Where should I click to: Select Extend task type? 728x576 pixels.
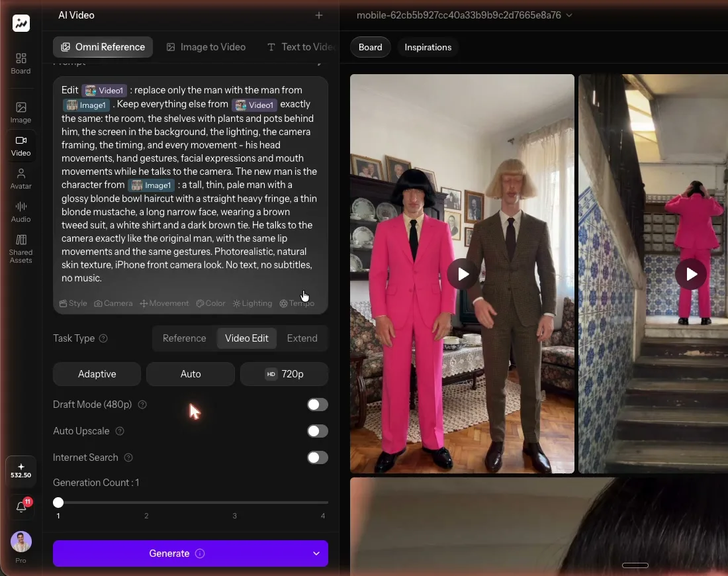point(302,338)
